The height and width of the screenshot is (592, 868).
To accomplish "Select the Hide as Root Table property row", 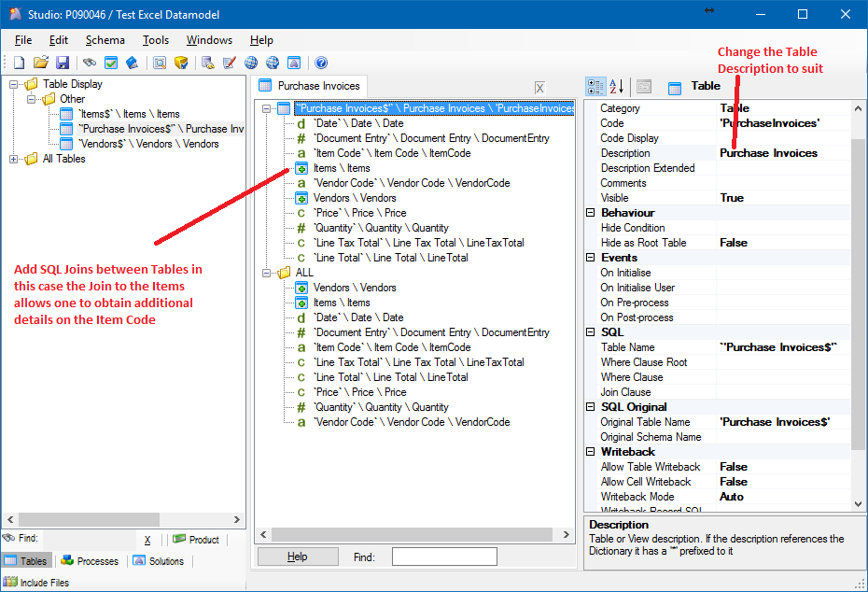I will tap(718, 243).
